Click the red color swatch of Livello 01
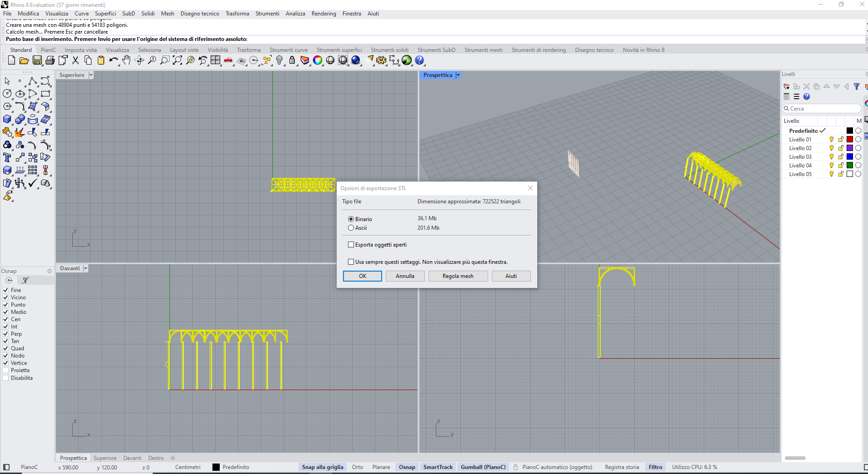Viewport: 868px width, 474px height. (x=849, y=140)
